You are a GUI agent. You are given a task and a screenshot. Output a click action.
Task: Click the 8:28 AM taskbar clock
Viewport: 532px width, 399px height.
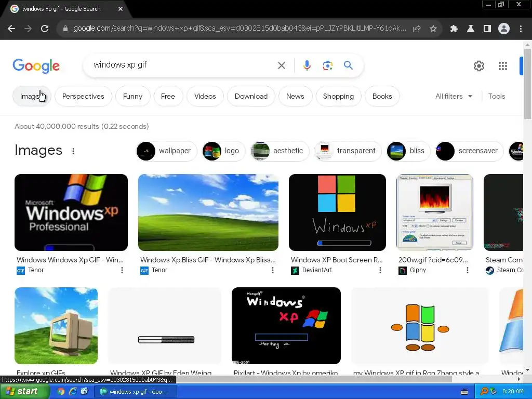click(513, 392)
